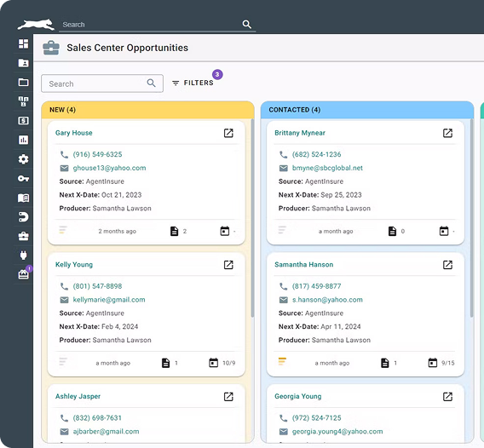Click the plug integrations sidebar icon
The height and width of the screenshot is (448, 484).
tap(24, 256)
